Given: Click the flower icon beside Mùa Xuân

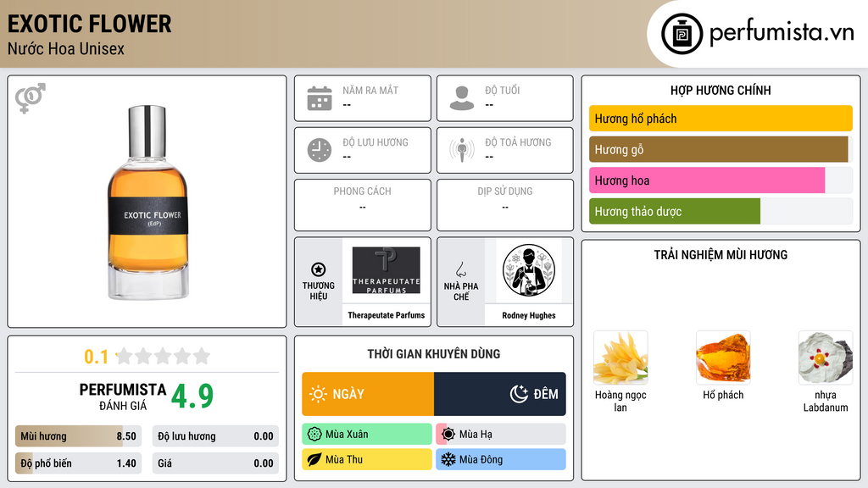Looking at the screenshot, I should pos(314,435).
